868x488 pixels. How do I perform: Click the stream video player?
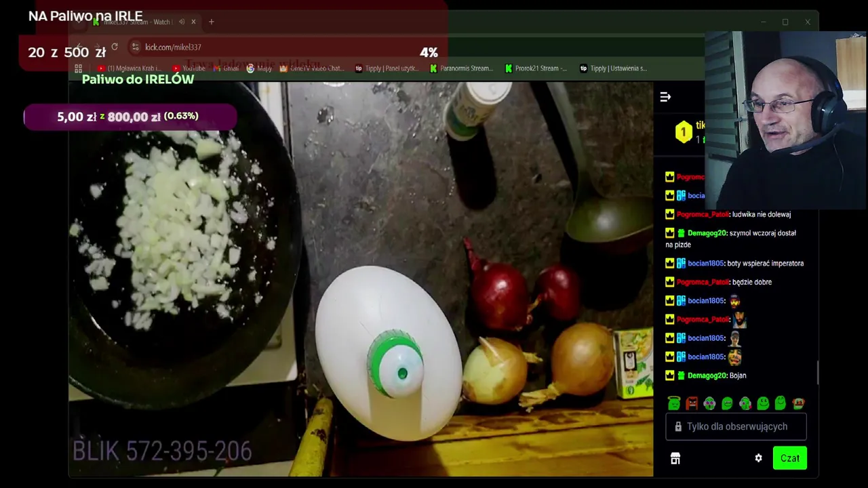(361, 279)
